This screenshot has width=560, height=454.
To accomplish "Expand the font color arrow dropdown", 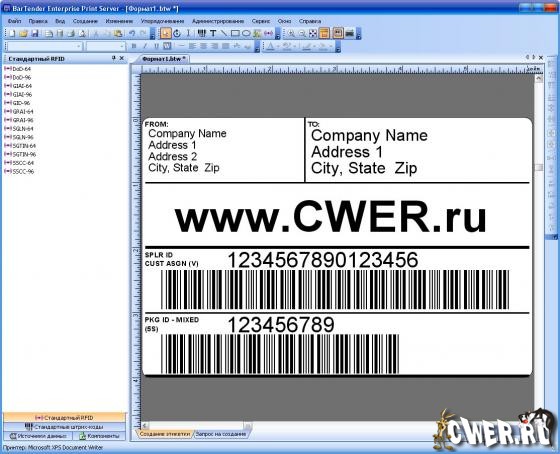I will click(278, 46).
